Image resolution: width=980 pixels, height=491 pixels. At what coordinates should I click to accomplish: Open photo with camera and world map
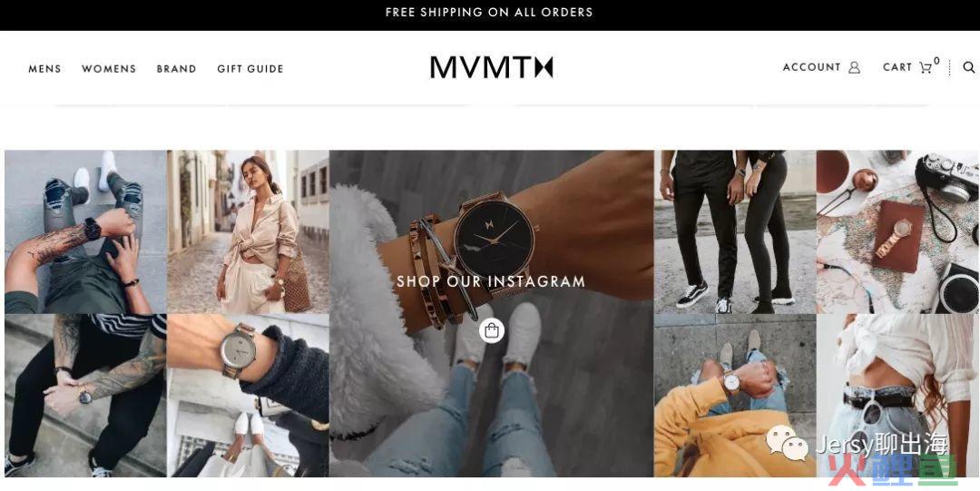point(897,231)
